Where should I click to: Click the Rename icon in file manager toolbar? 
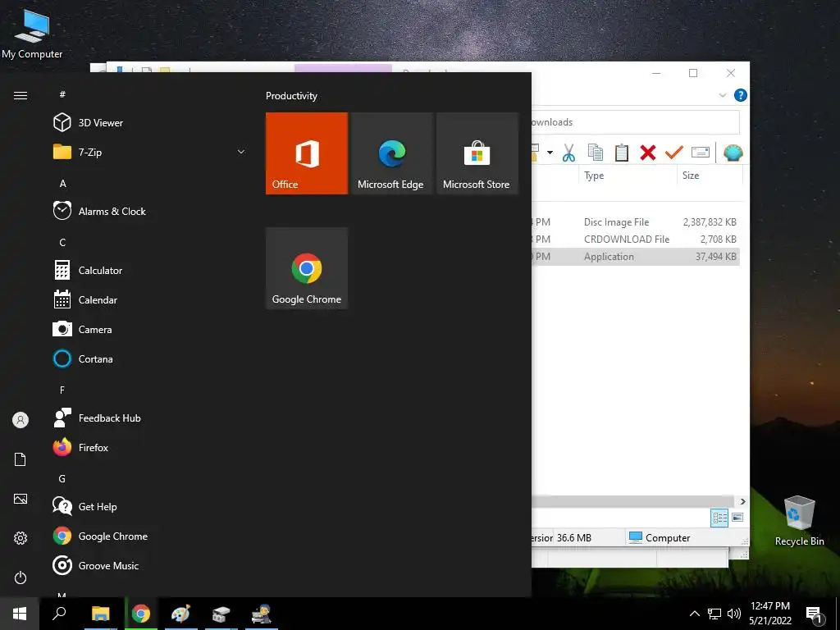pyautogui.click(x=701, y=153)
